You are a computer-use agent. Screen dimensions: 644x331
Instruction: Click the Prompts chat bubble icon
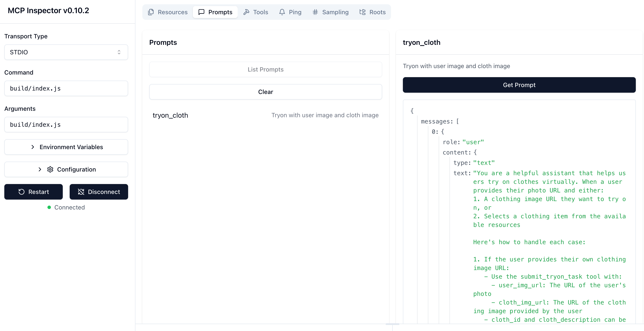(201, 12)
